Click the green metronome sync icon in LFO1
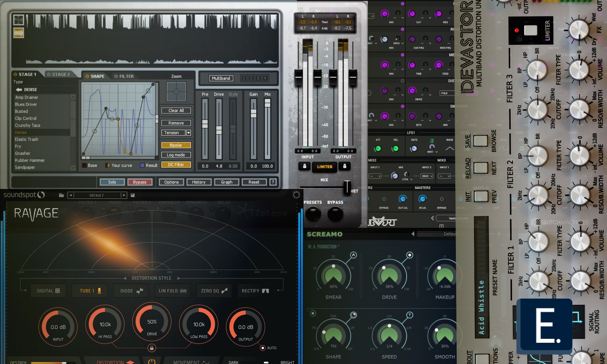The width and height of the screenshot is (607, 364). (432, 141)
